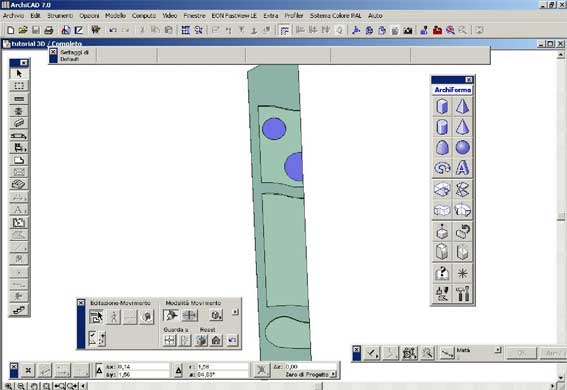Toggle the walk movement editing mode
Viewport: 567px width, 390px height.
[x=114, y=317]
